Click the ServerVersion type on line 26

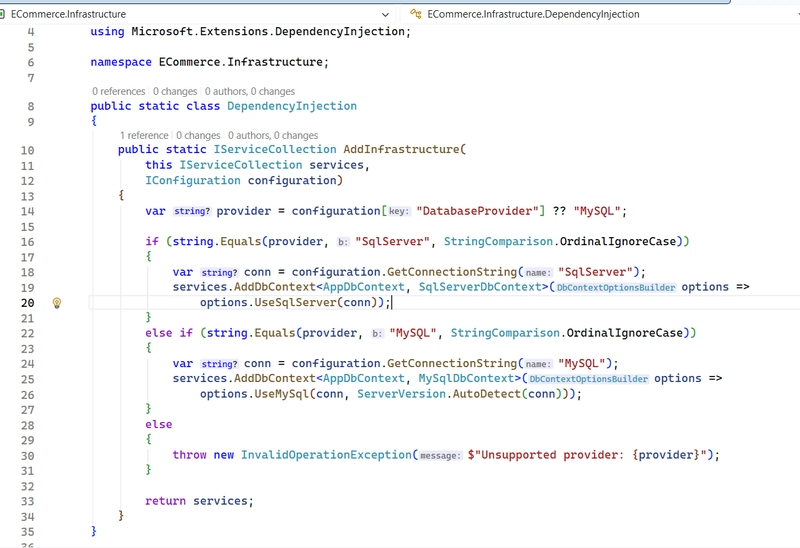tap(402, 394)
